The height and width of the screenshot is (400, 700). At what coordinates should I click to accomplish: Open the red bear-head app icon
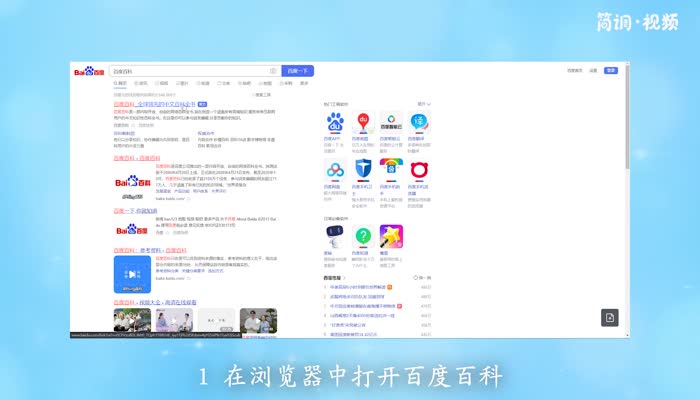[x=420, y=168]
